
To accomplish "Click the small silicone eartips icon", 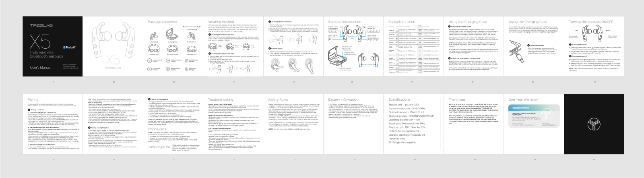I will point(186,61).
